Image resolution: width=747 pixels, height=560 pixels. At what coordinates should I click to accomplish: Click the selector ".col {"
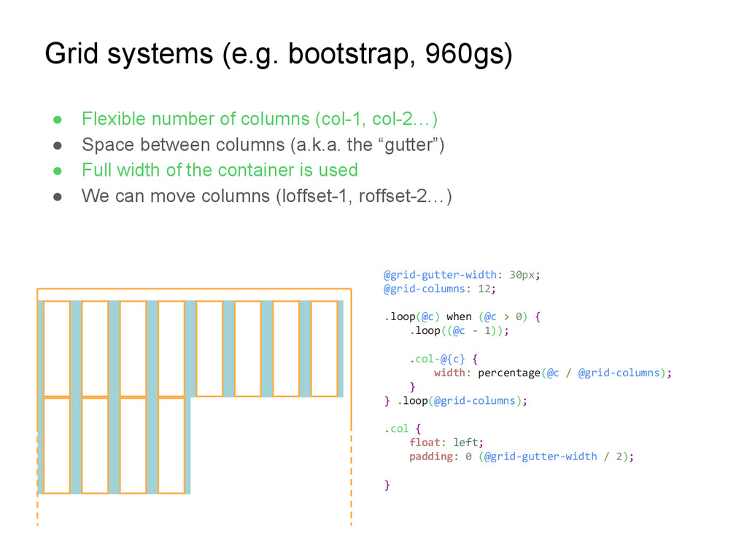point(403,429)
